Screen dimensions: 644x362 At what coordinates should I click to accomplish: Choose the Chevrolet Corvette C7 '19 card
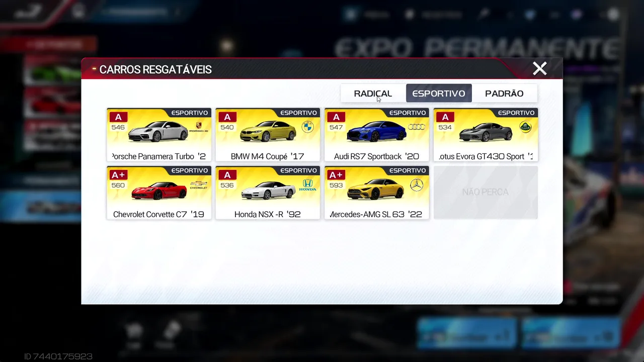coord(159,193)
